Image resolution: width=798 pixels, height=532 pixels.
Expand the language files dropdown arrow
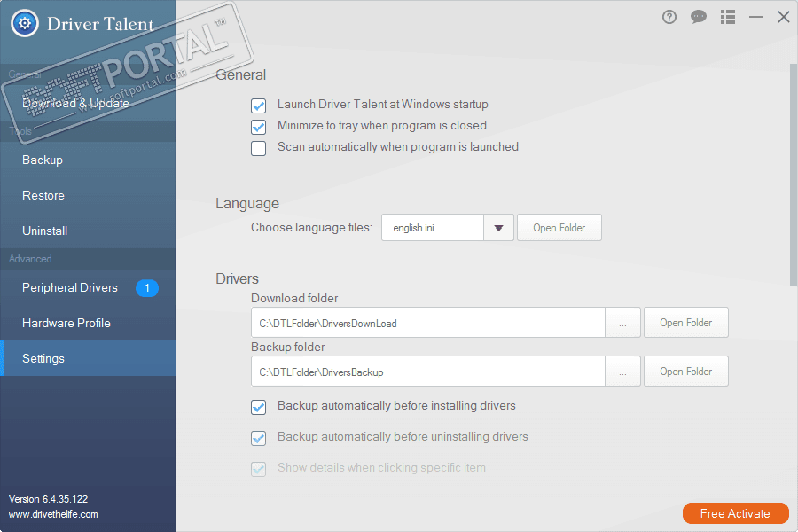(498, 228)
